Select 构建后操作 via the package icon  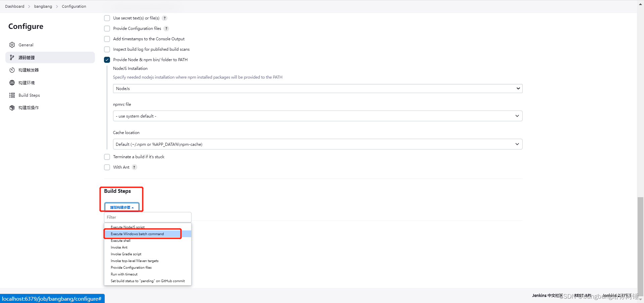pyautogui.click(x=12, y=107)
